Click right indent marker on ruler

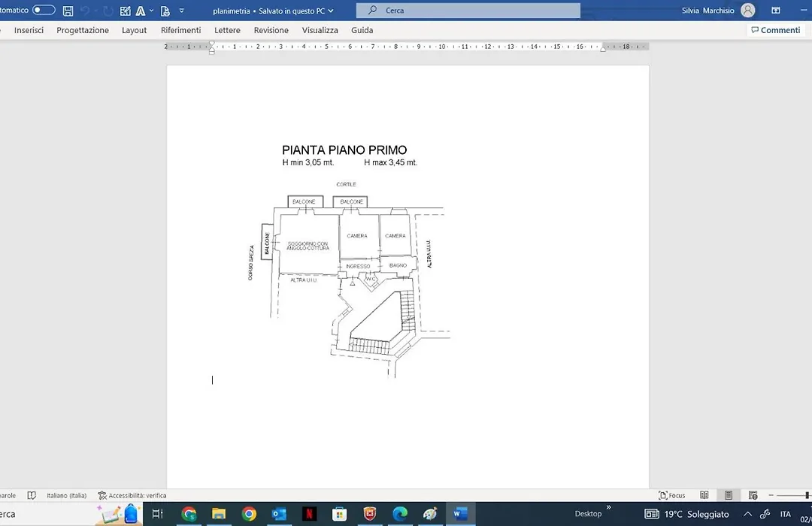(x=603, y=48)
